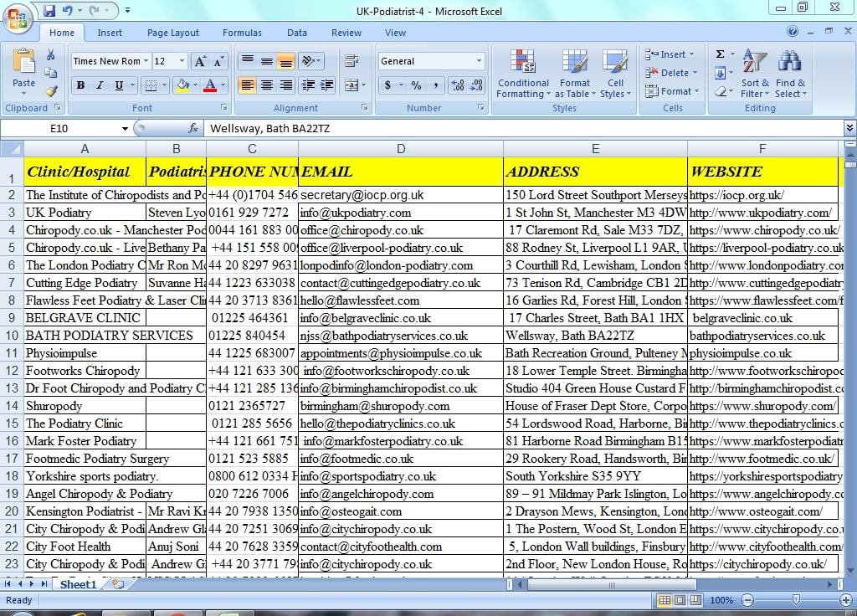Screen dimensions: 857x616
Task: Click the zoom slider at the bottom
Action: point(795,600)
